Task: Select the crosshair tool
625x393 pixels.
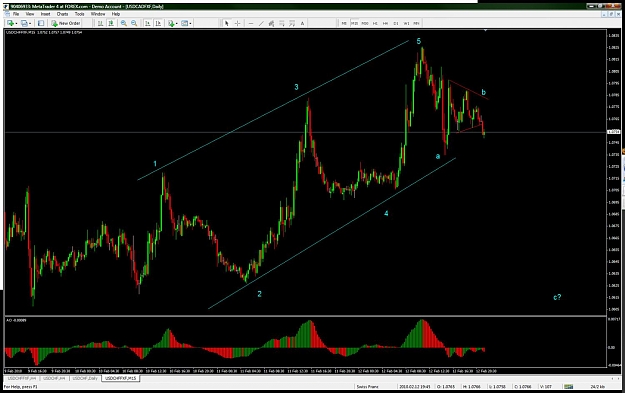Action: pyautogui.click(x=237, y=24)
